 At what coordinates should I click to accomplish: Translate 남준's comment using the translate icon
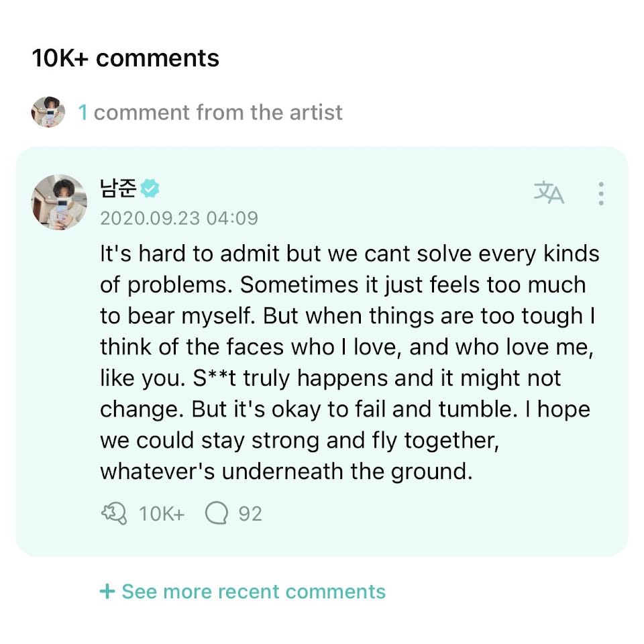[549, 193]
